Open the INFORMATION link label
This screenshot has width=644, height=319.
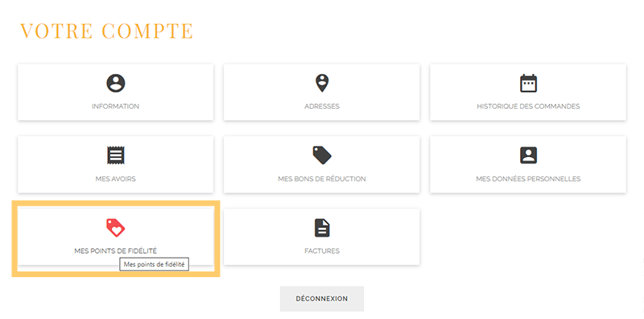pos(115,106)
